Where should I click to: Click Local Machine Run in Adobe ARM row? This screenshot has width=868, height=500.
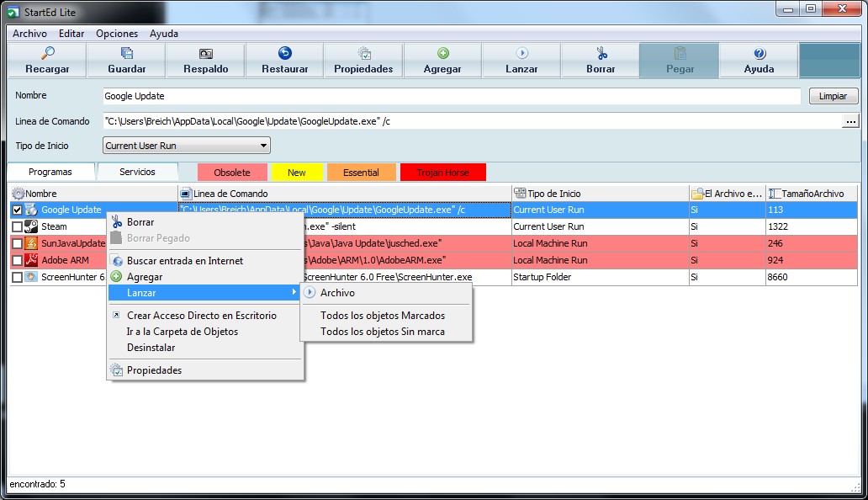pos(550,260)
